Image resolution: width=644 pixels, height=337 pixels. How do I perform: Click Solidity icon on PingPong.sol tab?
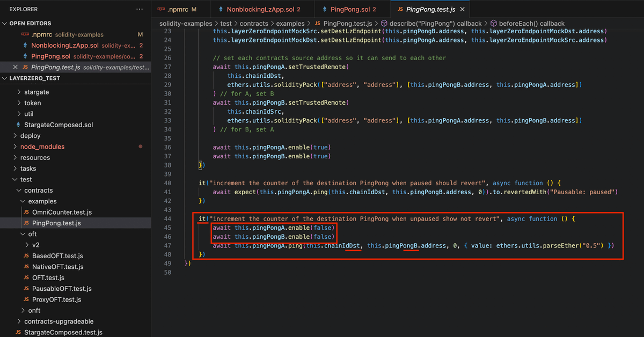coord(324,10)
